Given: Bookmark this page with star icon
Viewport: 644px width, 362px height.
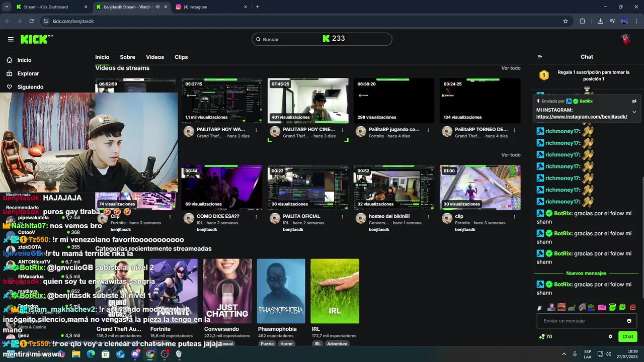Looking at the screenshot, I should pyautogui.click(x=566, y=21).
